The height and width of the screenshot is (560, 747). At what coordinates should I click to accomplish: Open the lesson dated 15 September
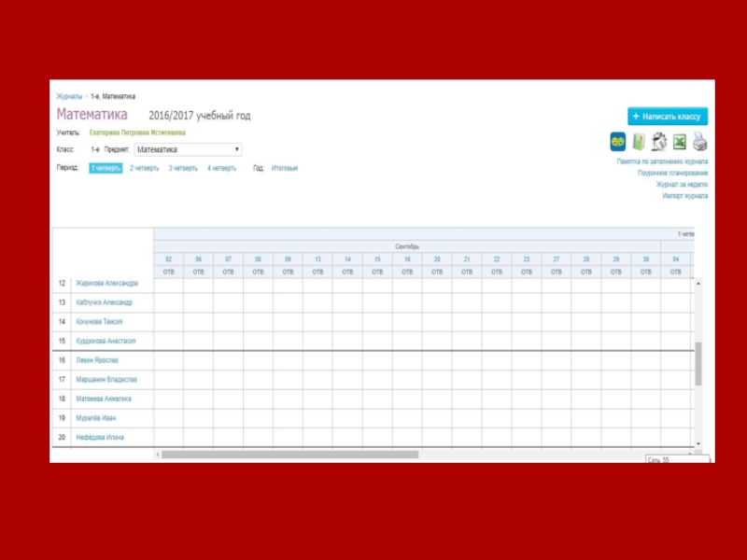[377, 259]
